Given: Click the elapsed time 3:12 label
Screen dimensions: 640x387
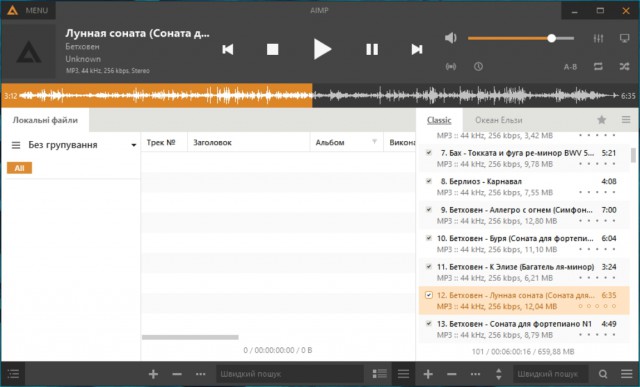Looking at the screenshot, I should 11,96.
